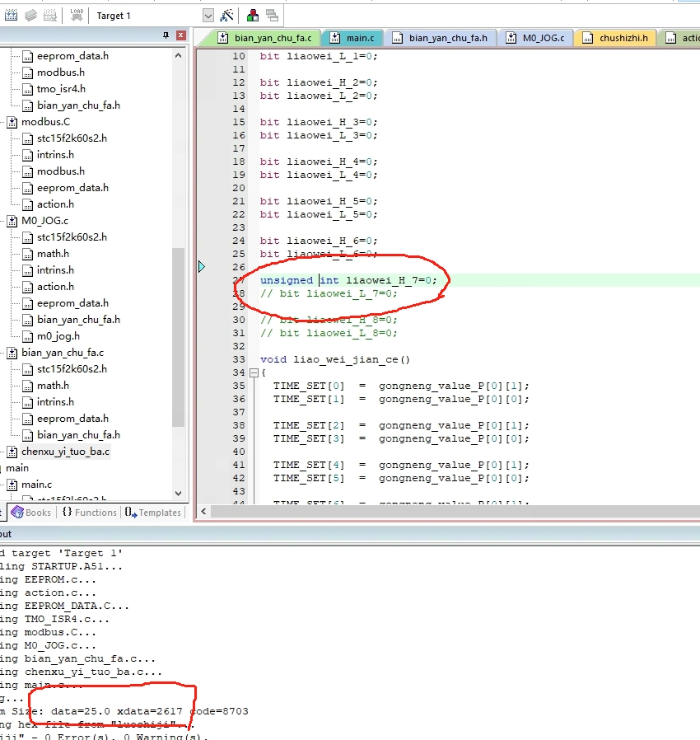700x740 pixels.
Task: Select eeprom_data.h under bian_yan_chu_fa.c
Action: (72, 419)
